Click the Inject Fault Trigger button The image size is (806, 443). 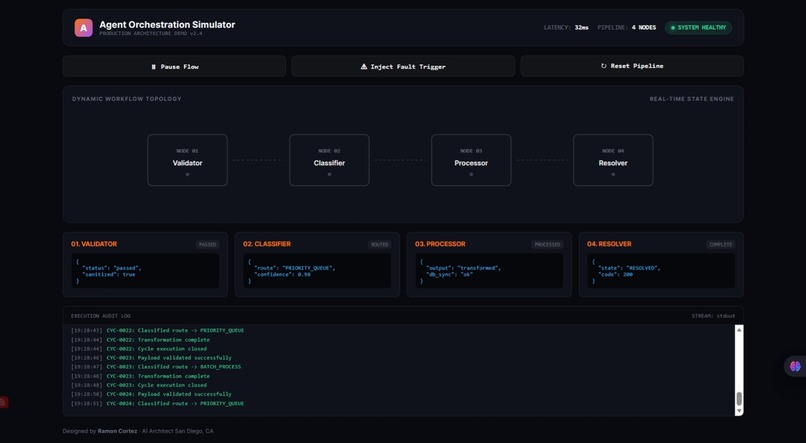(403, 66)
